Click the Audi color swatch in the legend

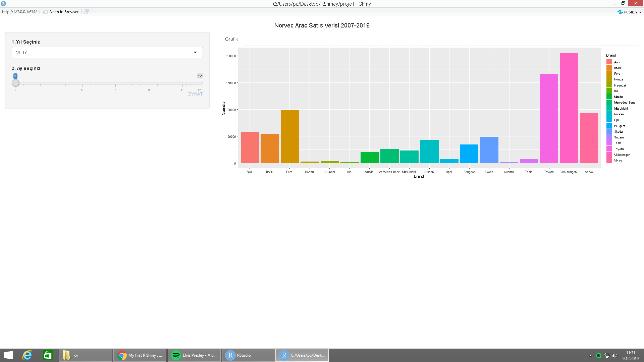609,62
